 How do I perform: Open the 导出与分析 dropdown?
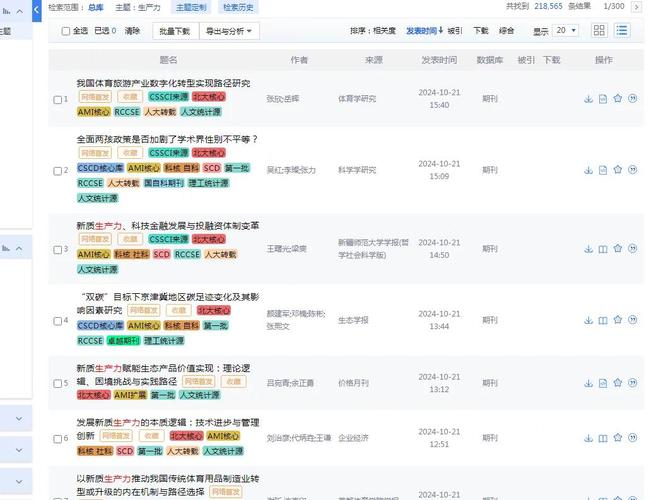[x=229, y=31]
